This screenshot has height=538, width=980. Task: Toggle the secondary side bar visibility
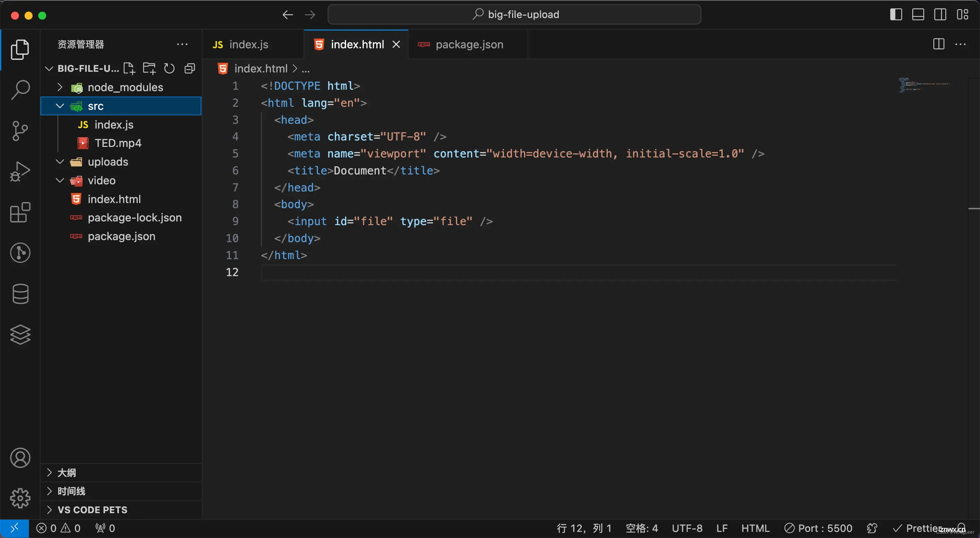click(x=940, y=14)
